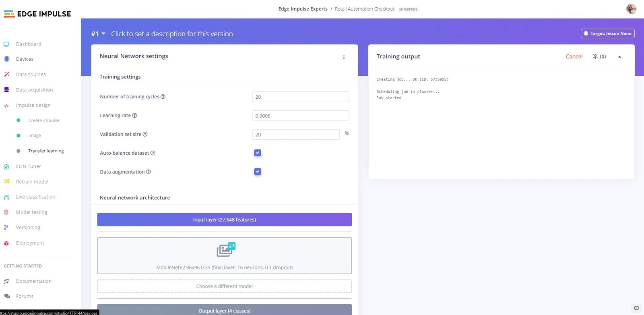Screen dimensions: 644x315
Task: Click help icon beside Data augmentation
Action: tap(148, 172)
